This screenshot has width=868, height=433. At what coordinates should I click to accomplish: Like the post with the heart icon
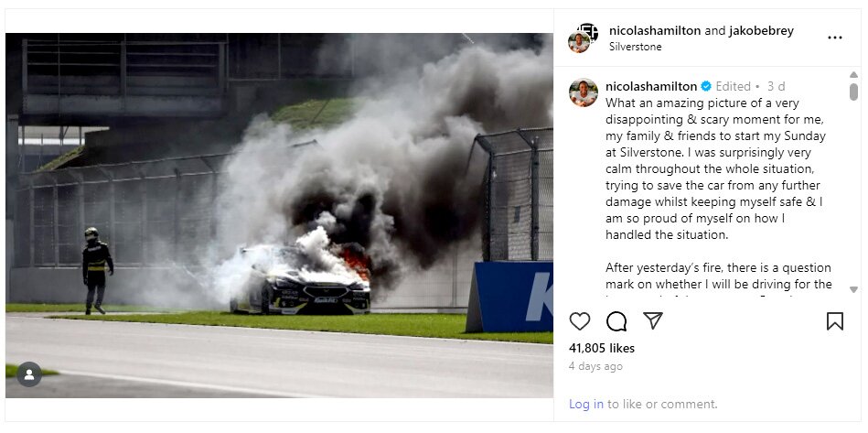point(580,321)
